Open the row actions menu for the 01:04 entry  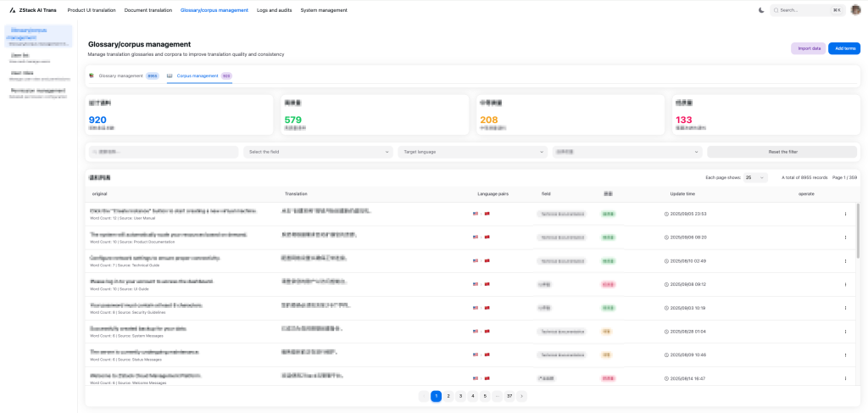pyautogui.click(x=845, y=331)
